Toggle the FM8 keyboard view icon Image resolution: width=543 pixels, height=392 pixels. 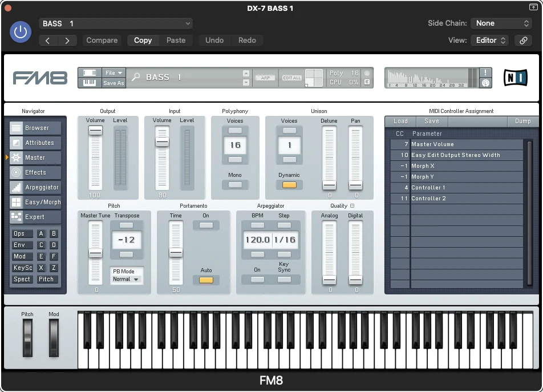point(90,83)
